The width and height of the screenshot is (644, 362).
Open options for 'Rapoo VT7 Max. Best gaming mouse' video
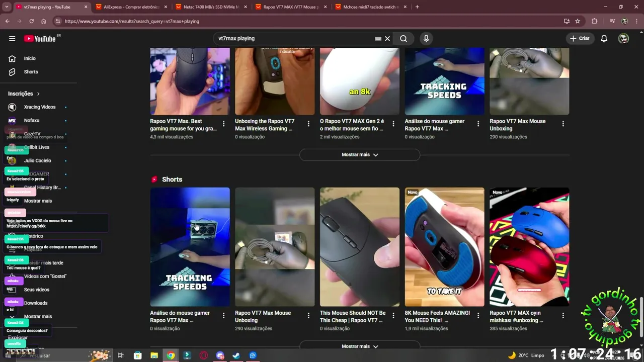coord(224,124)
